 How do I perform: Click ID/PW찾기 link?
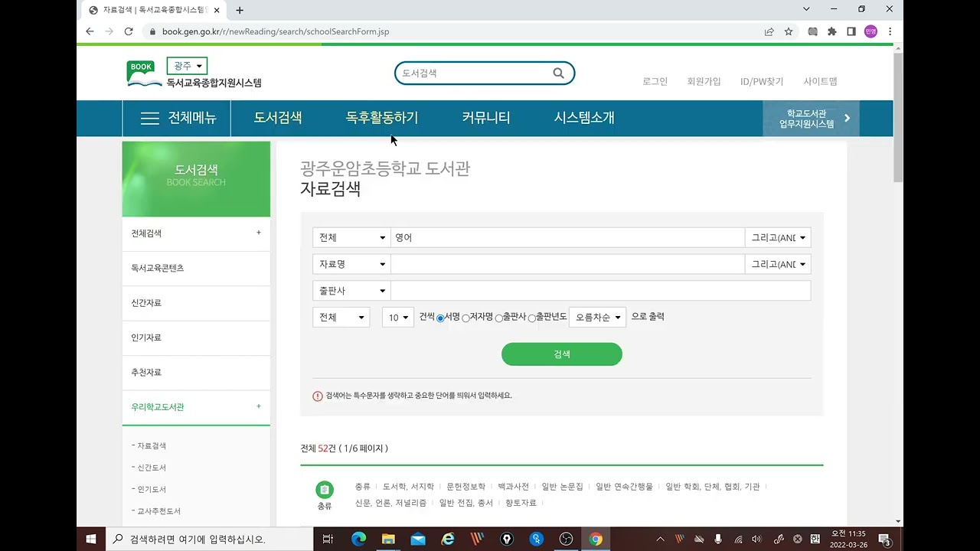click(x=762, y=81)
